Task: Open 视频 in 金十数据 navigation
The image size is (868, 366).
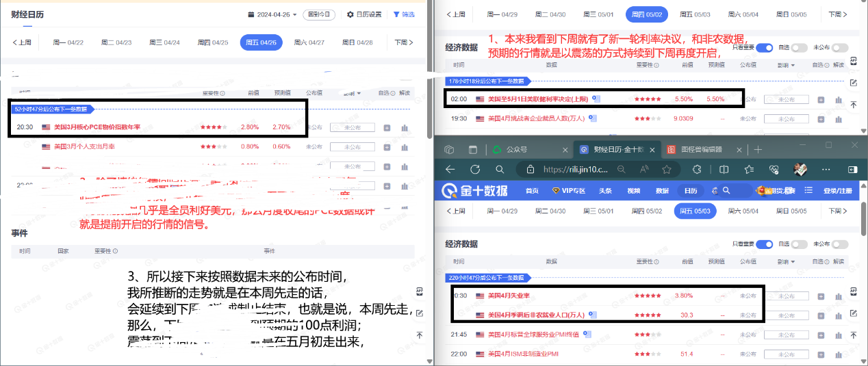Action: click(x=633, y=191)
